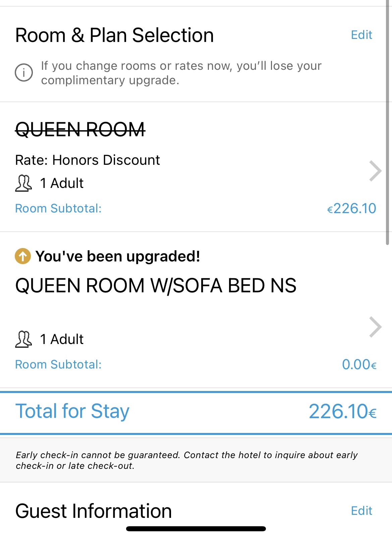This screenshot has height=539, width=392.
Task: Tap the guests icon under upgraded room
Action: point(23,339)
